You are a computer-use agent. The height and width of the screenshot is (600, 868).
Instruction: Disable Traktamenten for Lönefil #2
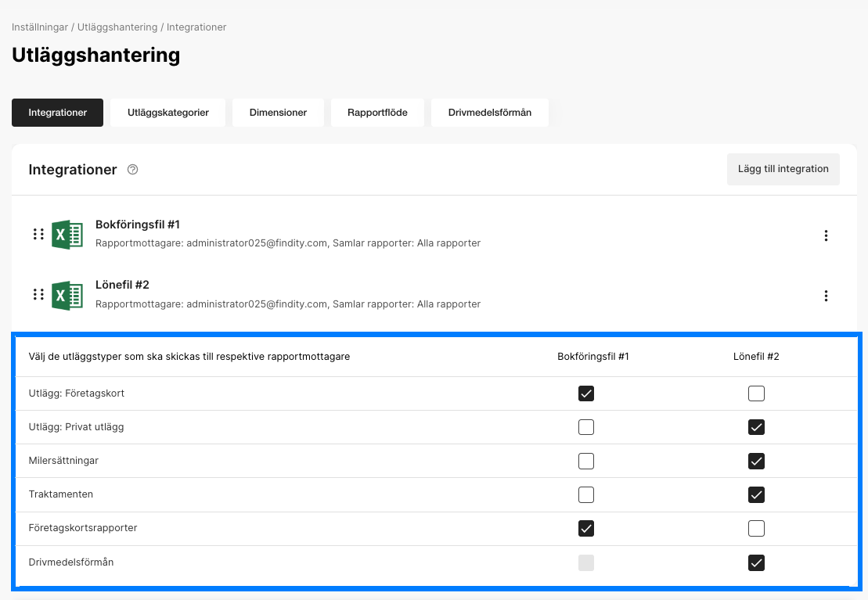756,494
